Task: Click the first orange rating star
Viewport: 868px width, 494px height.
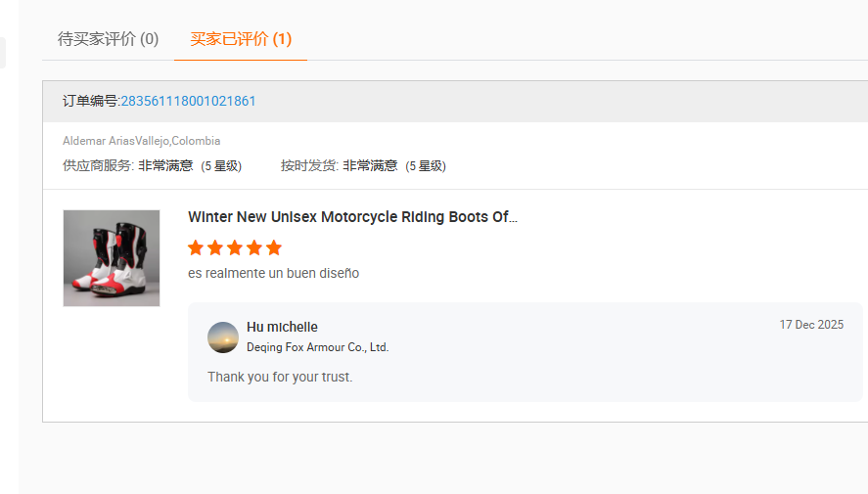Action: (196, 247)
